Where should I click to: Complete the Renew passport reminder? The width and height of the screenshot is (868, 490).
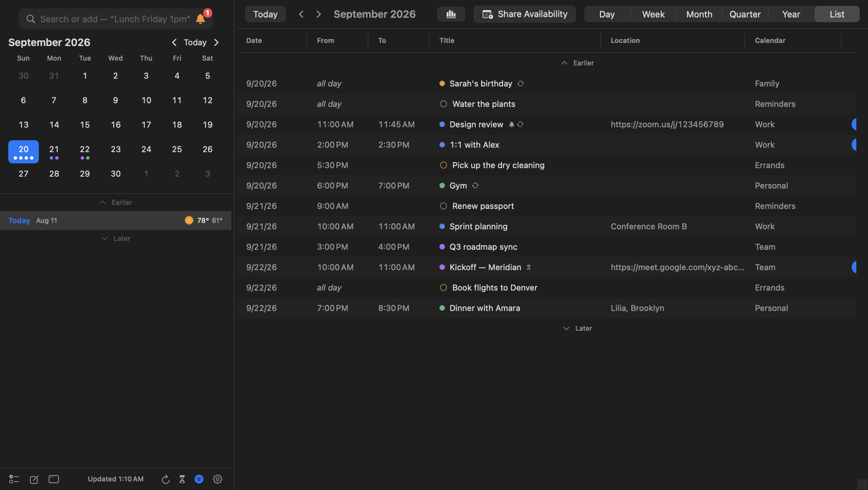[x=443, y=206]
